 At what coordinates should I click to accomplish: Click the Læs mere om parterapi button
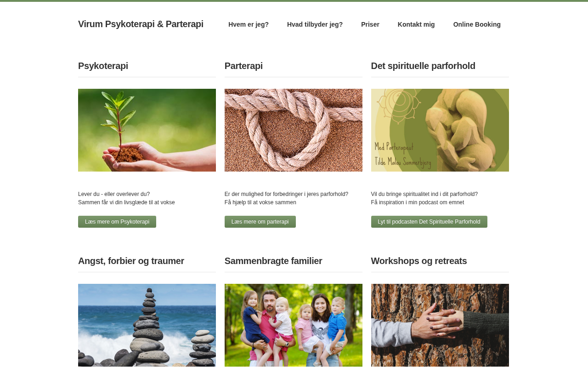[x=260, y=222]
